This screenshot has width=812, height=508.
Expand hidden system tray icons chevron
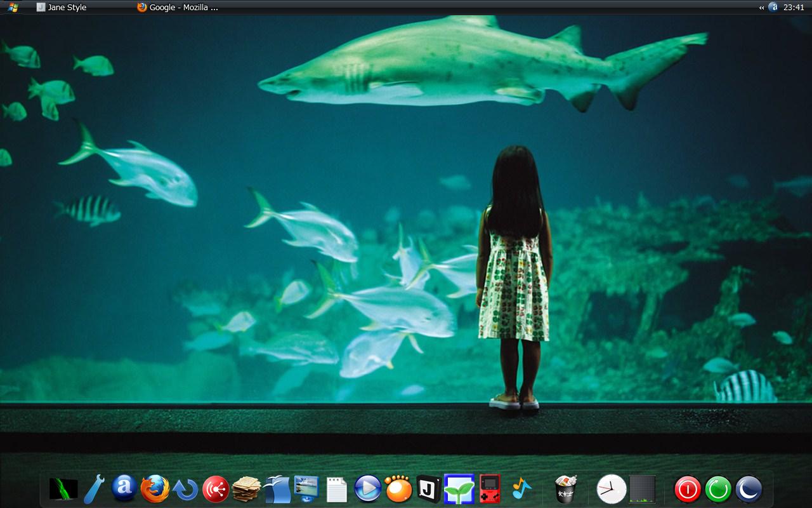761,8
